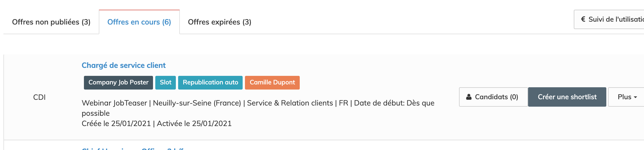
Task: Click the Camille Dupont tag
Action: (272, 82)
